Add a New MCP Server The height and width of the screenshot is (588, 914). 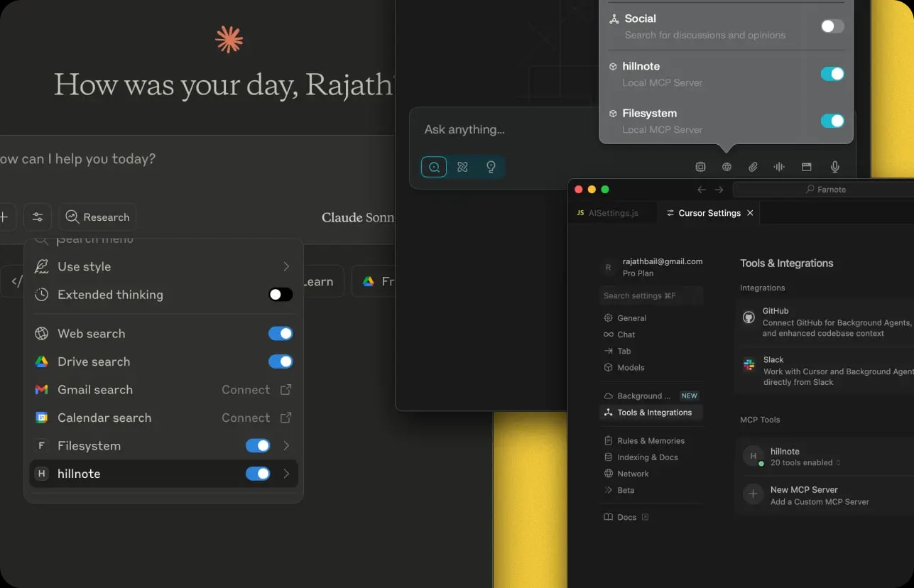point(804,495)
